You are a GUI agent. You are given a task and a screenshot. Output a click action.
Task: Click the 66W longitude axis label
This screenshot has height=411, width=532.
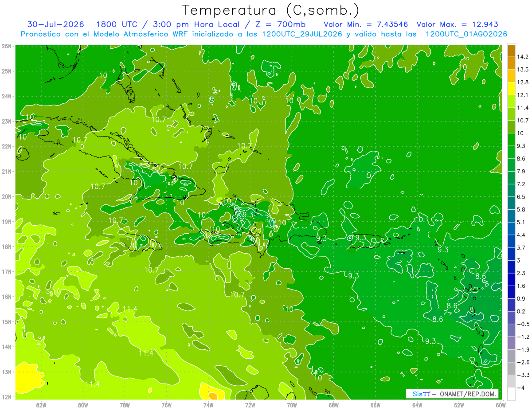tap(376, 405)
